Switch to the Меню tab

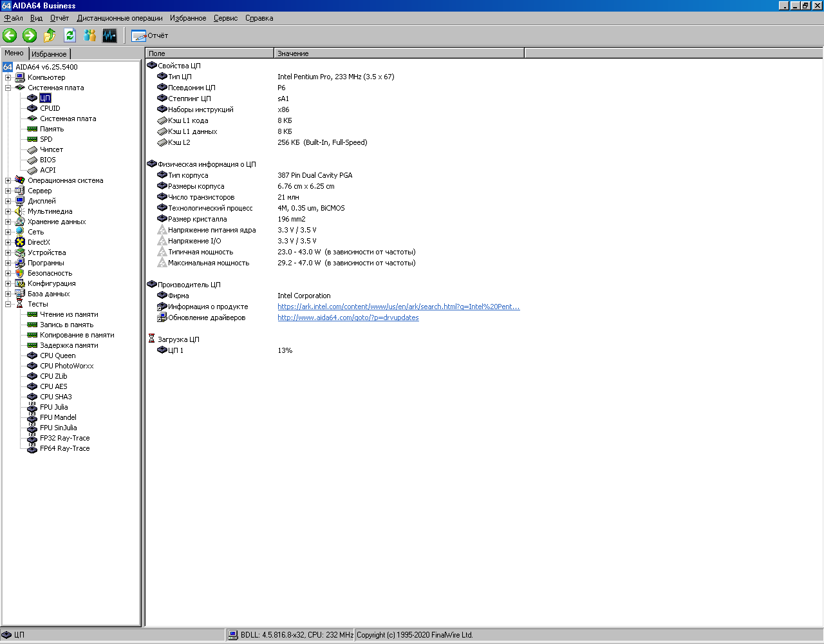(x=14, y=53)
